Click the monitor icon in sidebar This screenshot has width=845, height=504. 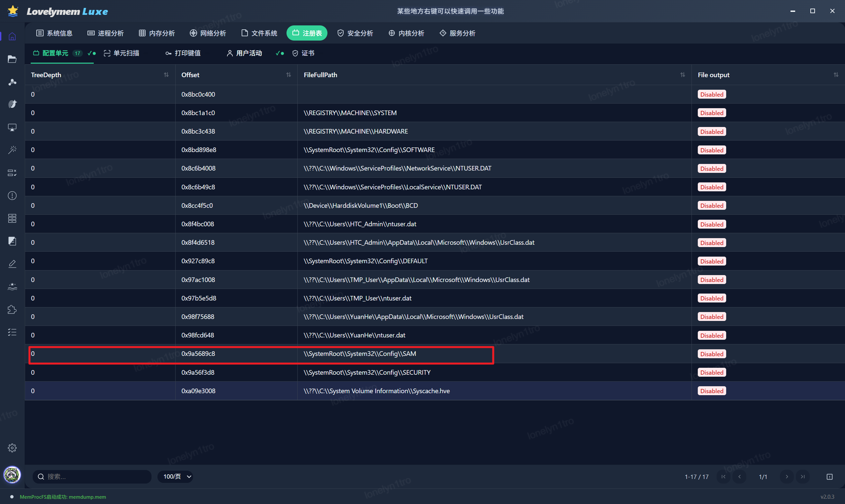click(x=12, y=127)
